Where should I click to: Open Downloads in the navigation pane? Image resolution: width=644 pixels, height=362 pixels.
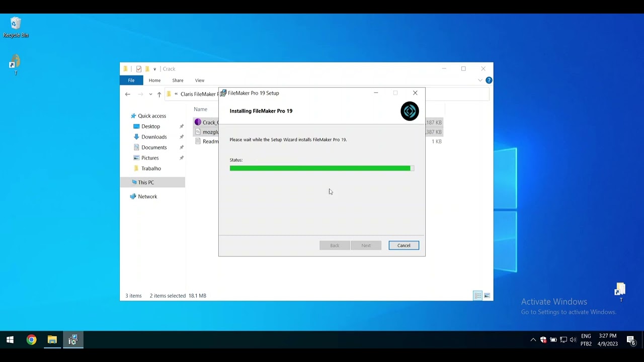[x=154, y=137]
